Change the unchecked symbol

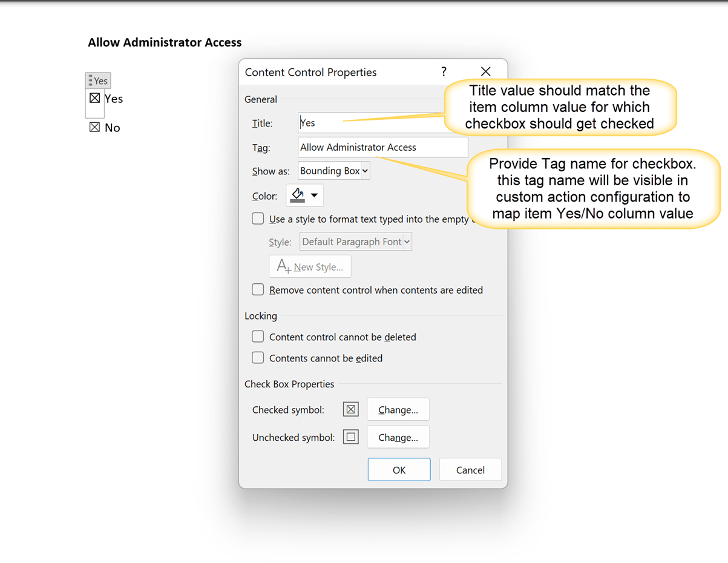point(398,436)
